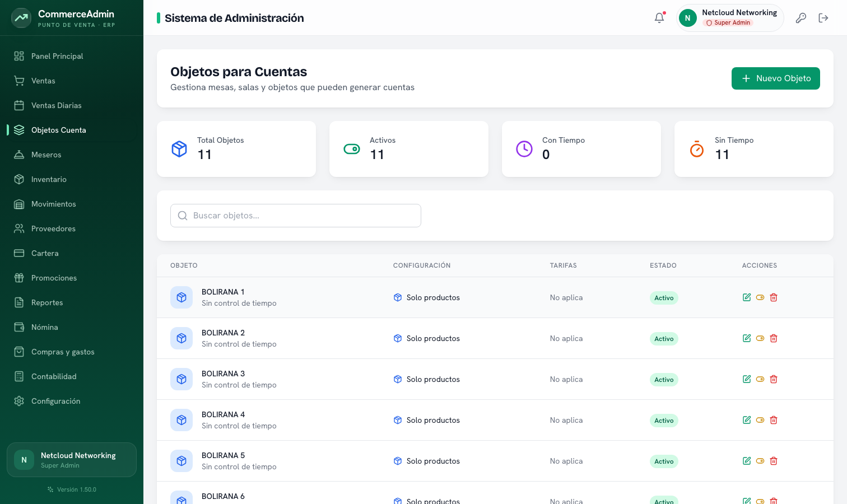
Task: Open Panel Principal in sidebar
Action: click(x=72, y=56)
